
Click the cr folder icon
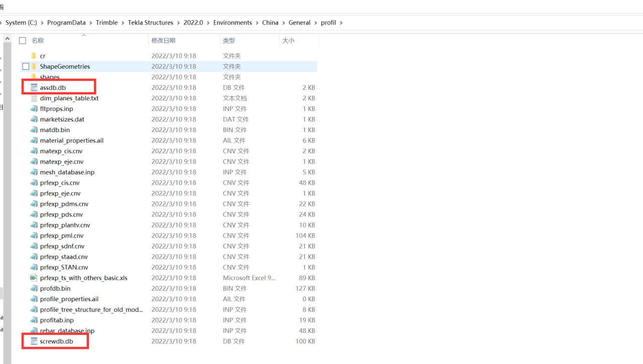34,56
